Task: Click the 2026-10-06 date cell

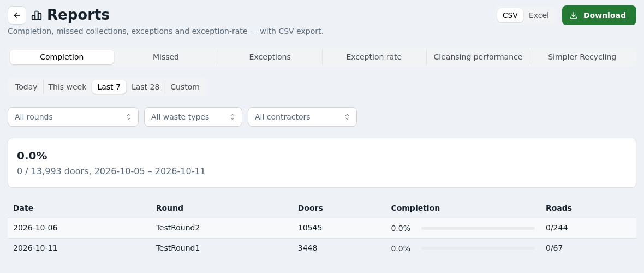Action: pyautogui.click(x=35, y=228)
